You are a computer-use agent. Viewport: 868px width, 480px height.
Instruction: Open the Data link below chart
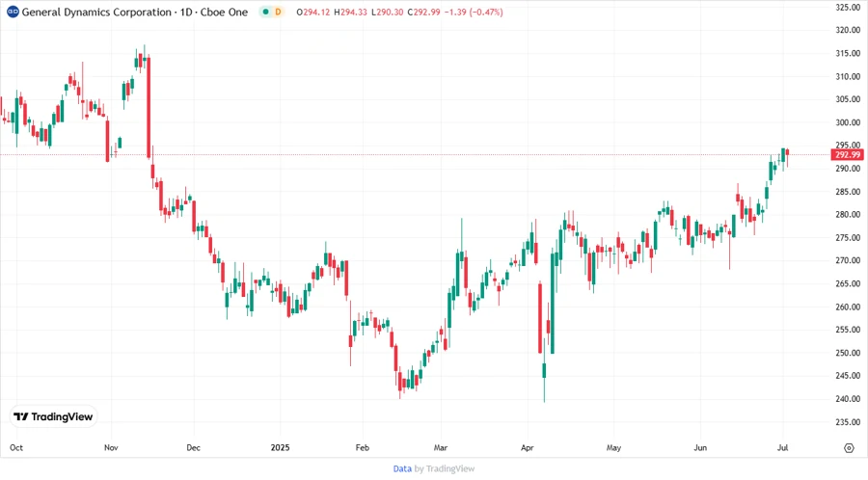pos(402,468)
